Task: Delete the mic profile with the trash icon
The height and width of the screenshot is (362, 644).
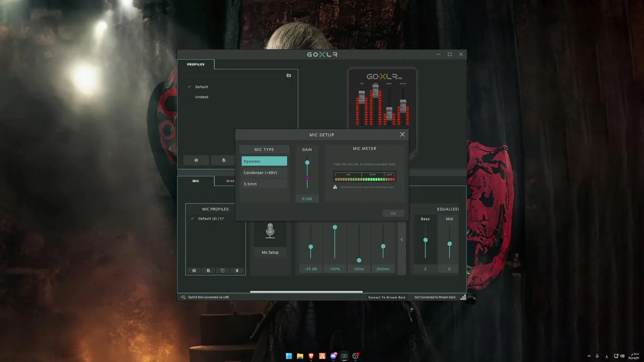Action: tap(237, 270)
